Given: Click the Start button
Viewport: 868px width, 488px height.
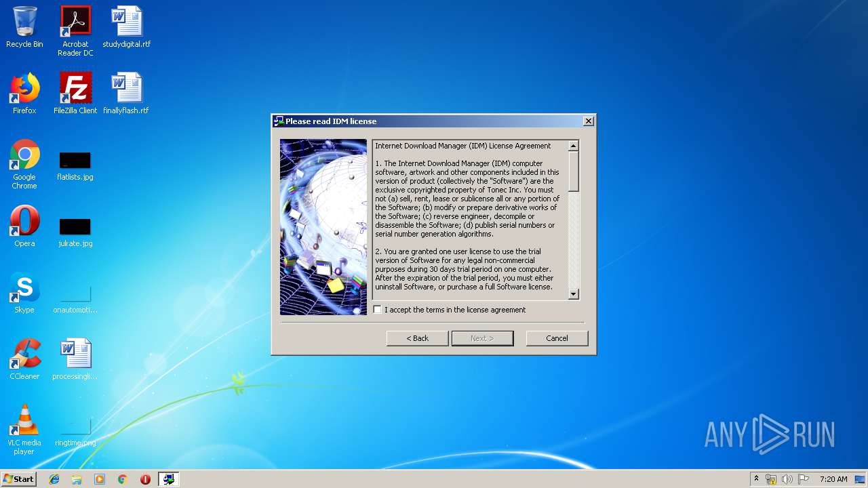Looking at the screenshot, I should point(18,479).
